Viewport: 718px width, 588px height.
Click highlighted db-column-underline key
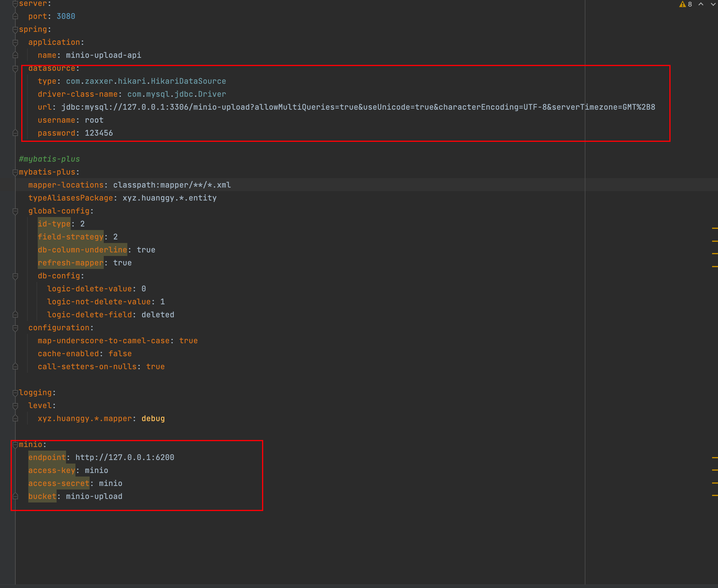coord(82,250)
